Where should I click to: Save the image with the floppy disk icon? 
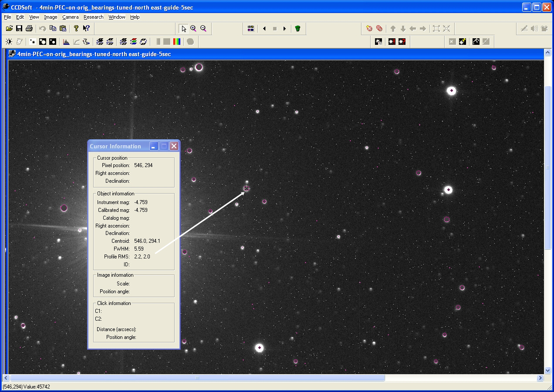19,28
